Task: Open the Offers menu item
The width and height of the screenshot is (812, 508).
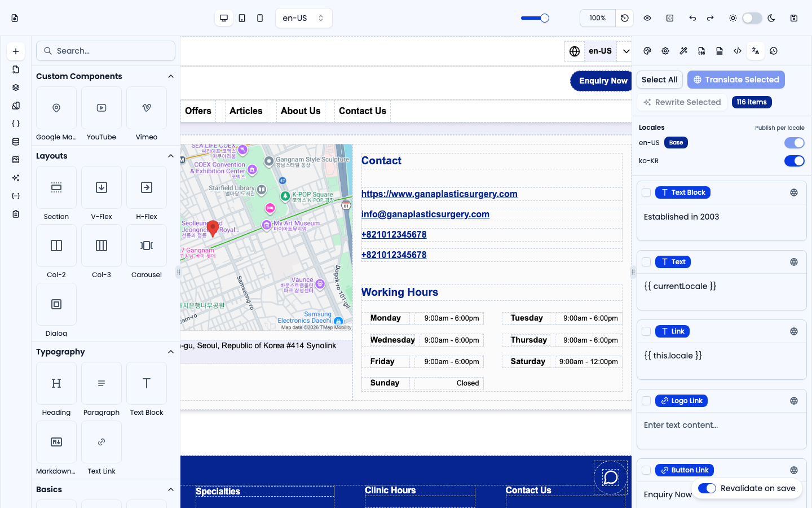Action: [198, 111]
